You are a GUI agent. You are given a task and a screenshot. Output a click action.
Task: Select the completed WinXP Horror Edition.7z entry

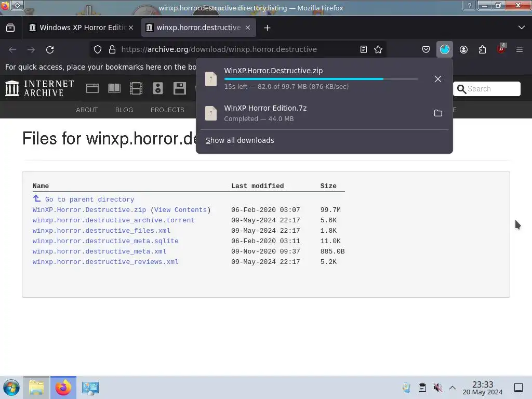pos(325,113)
